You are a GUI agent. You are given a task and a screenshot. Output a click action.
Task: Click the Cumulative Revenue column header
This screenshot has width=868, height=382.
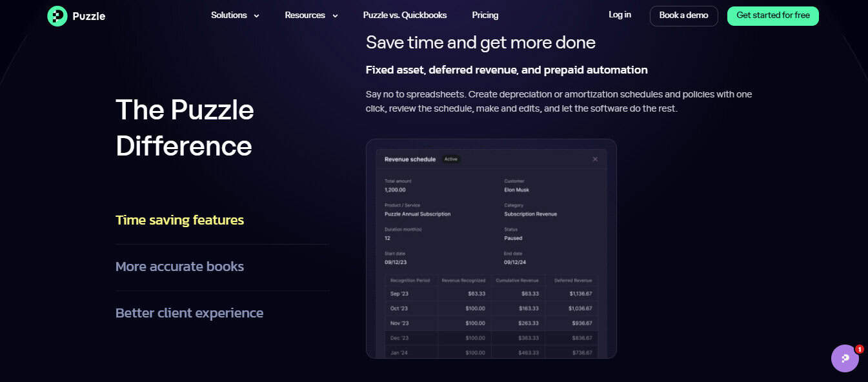point(517,281)
